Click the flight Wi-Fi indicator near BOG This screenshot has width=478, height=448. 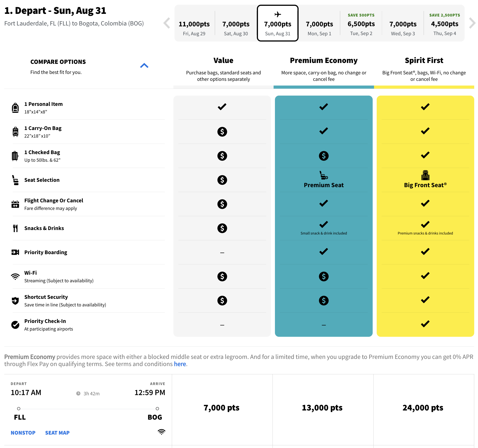pyautogui.click(x=161, y=432)
